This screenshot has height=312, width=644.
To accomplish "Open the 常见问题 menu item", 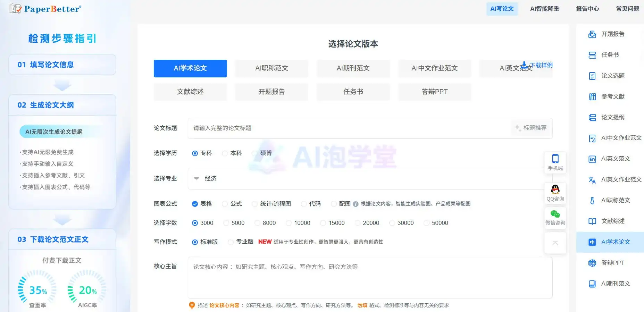I will [x=627, y=9].
